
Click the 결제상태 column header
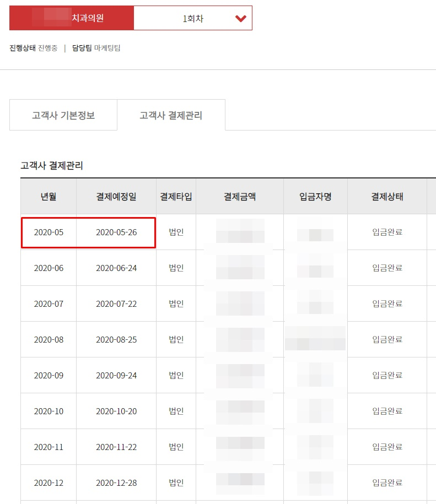tap(387, 196)
